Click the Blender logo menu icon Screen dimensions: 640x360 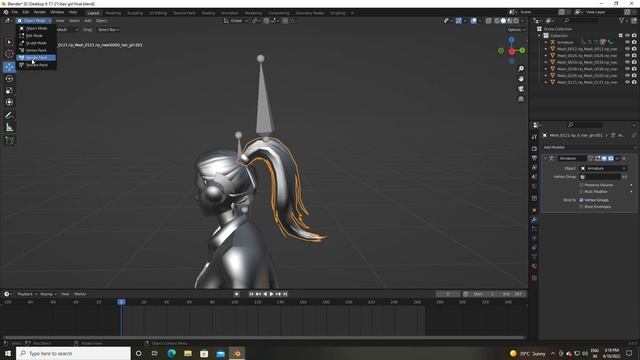click(6, 12)
